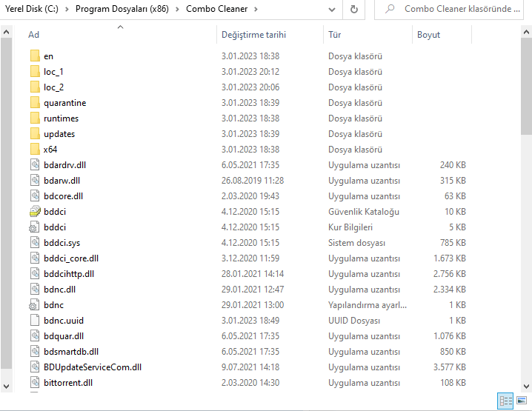This screenshot has height=411, width=532.
Task: Click the 3.577 KB size value
Action: (450, 367)
